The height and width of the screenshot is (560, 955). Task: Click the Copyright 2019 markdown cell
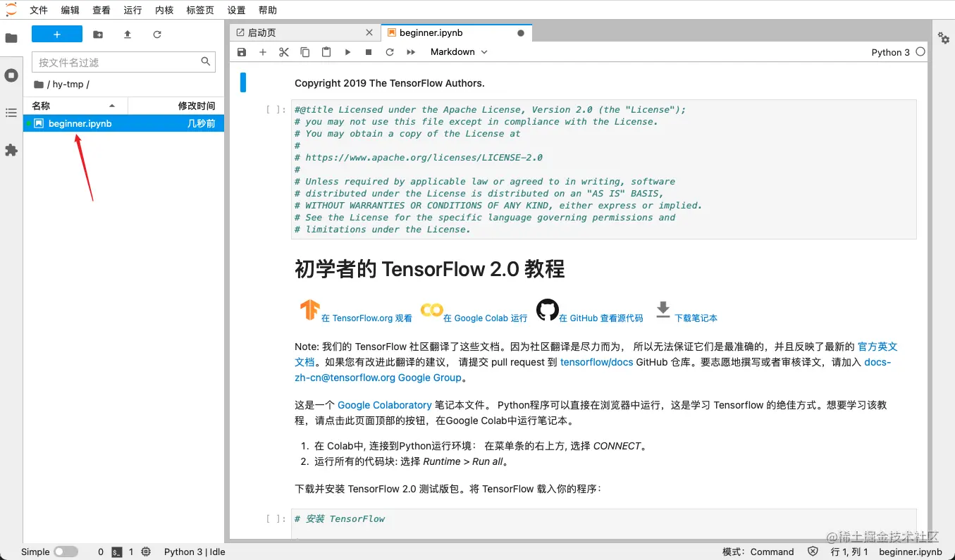(389, 83)
